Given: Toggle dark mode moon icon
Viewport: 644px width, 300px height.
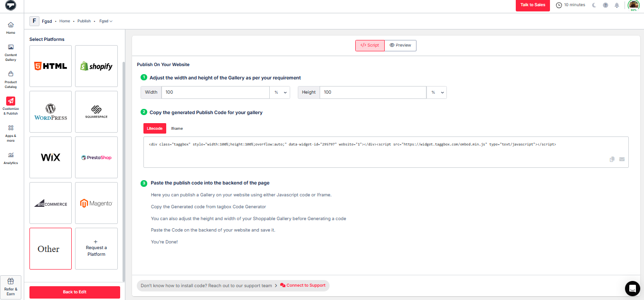Looking at the screenshot, I should (x=594, y=5).
